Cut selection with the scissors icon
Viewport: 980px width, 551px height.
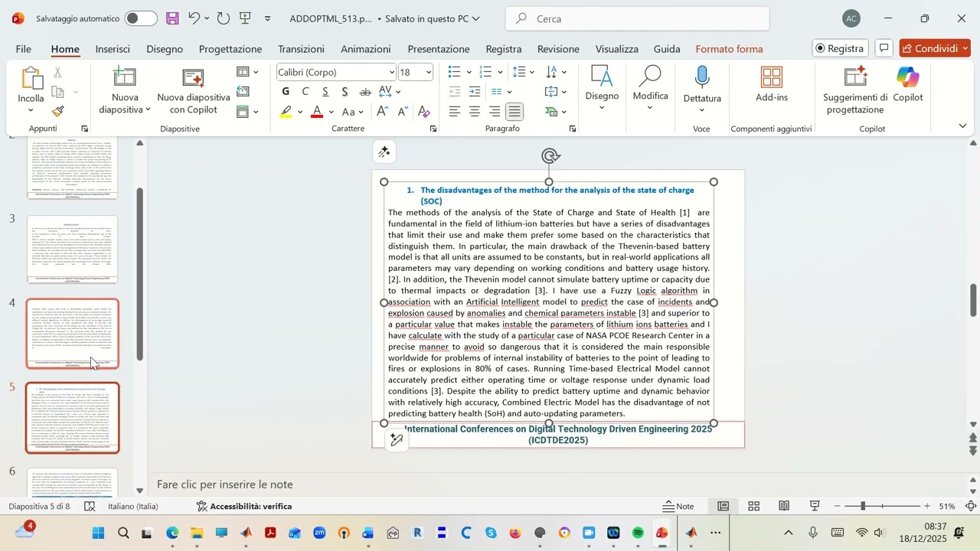pyautogui.click(x=58, y=73)
